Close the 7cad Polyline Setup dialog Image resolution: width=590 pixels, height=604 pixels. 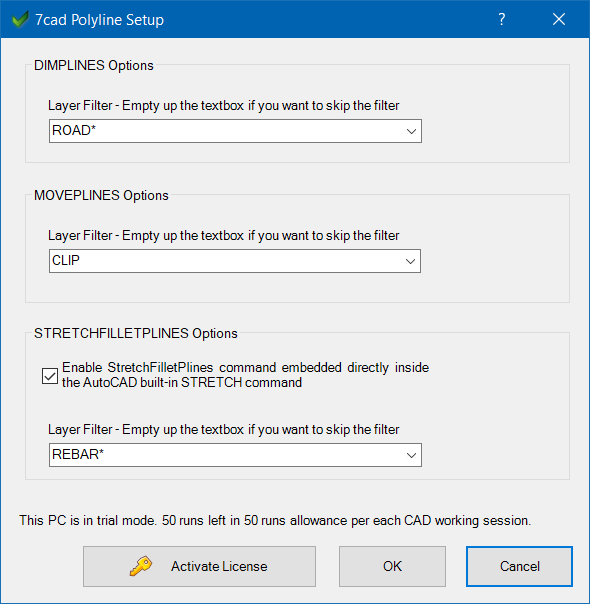[559, 19]
